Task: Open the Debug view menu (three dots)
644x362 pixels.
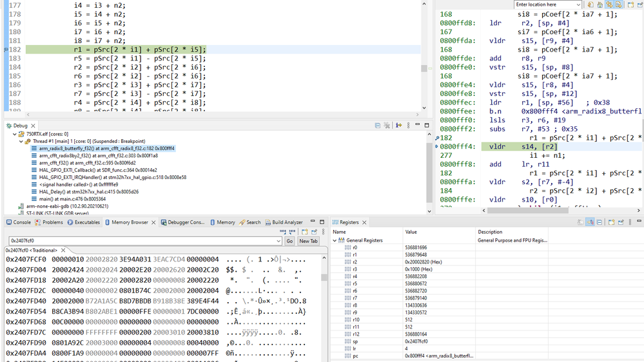Action: point(408,126)
